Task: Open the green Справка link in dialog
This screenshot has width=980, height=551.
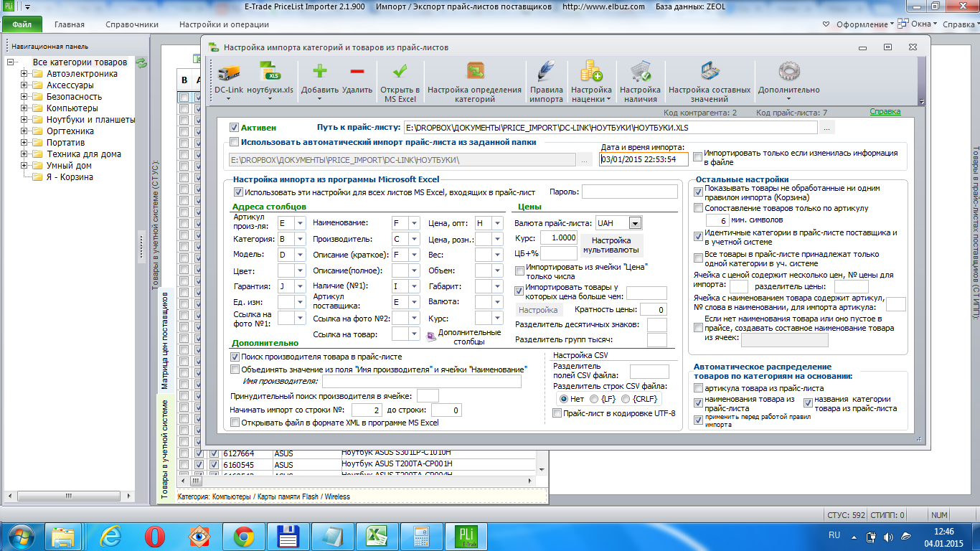Action: (885, 112)
